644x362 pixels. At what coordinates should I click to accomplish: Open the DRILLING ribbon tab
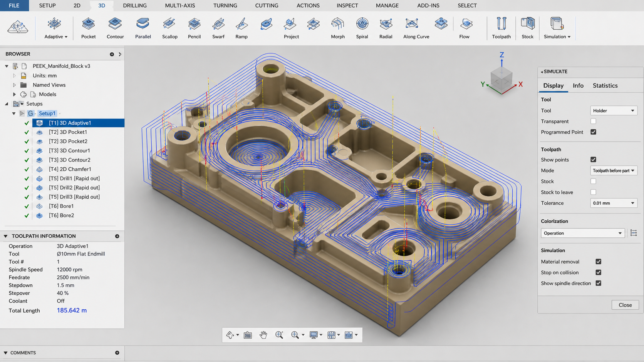point(135,5)
